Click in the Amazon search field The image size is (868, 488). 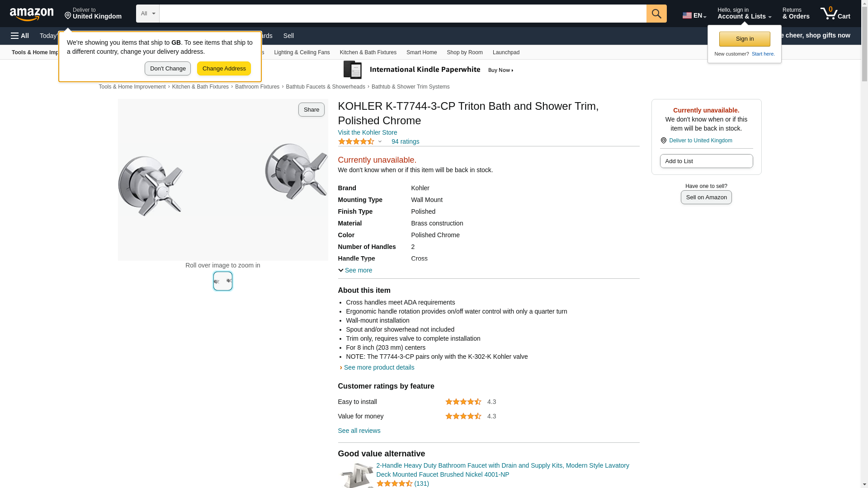402,14
